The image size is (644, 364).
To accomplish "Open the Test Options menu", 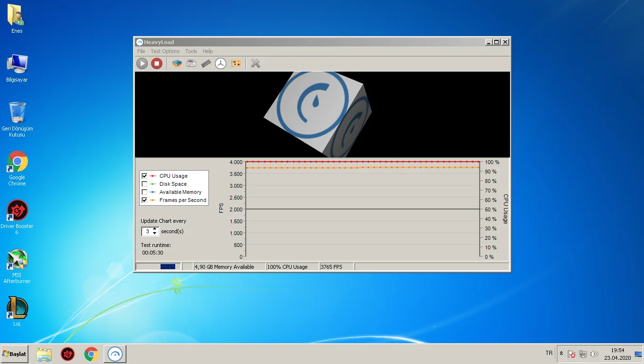I will [x=165, y=51].
